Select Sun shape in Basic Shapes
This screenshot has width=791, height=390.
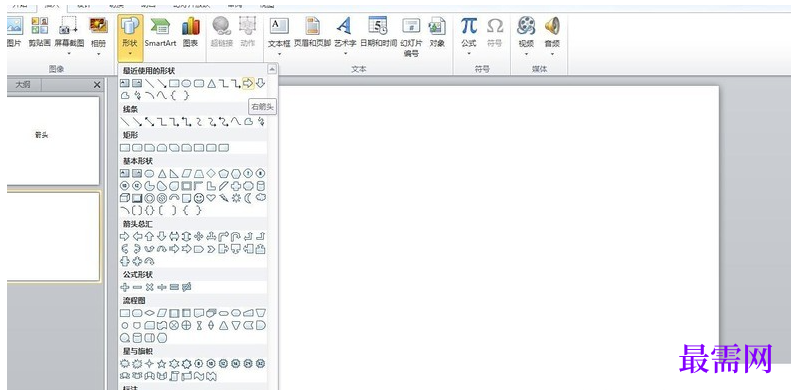click(236, 198)
